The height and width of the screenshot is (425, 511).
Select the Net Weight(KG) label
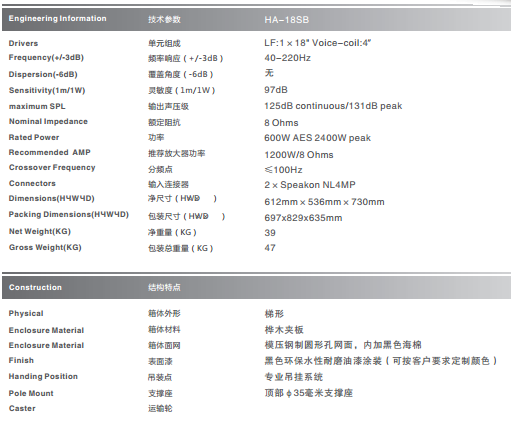point(40,231)
